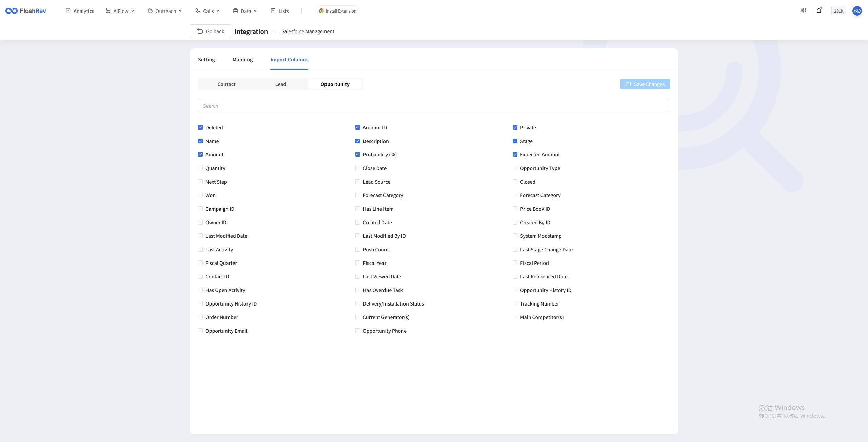Open the user profile avatar
Image resolution: width=868 pixels, height=442 pixels.
[x=857, y=11]
